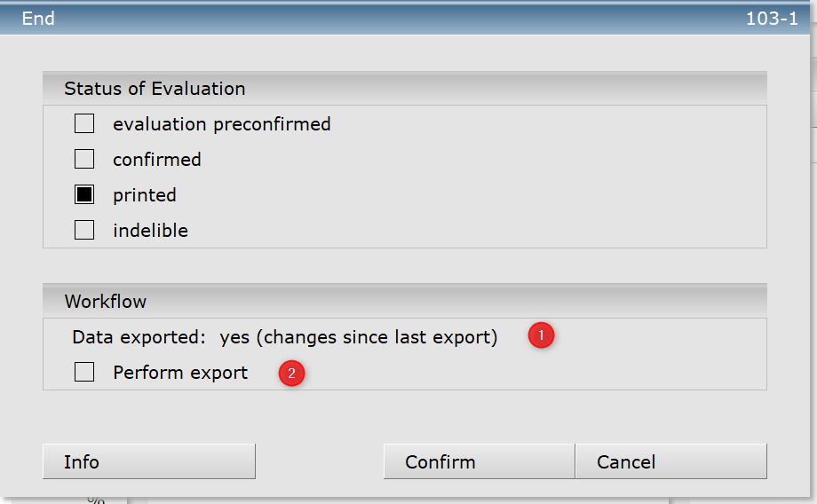Click the 'indelible' label text
This screenshot has width=817, height=504.
point(150,231)
